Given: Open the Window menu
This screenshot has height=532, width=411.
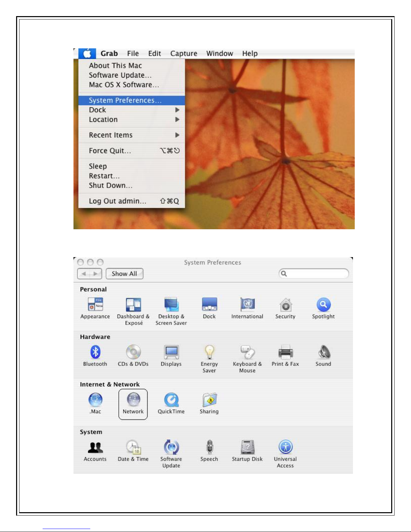Looking at the screenshot, I should 220,53.
